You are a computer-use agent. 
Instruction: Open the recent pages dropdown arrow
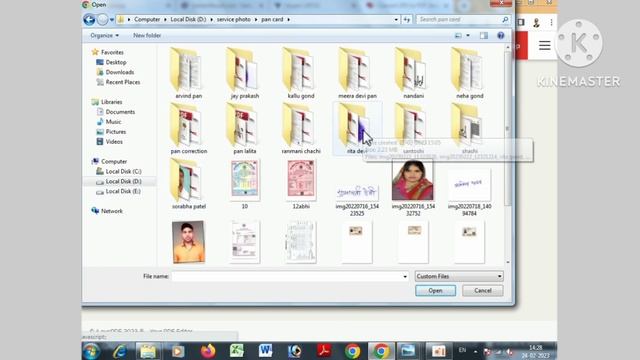112,20
